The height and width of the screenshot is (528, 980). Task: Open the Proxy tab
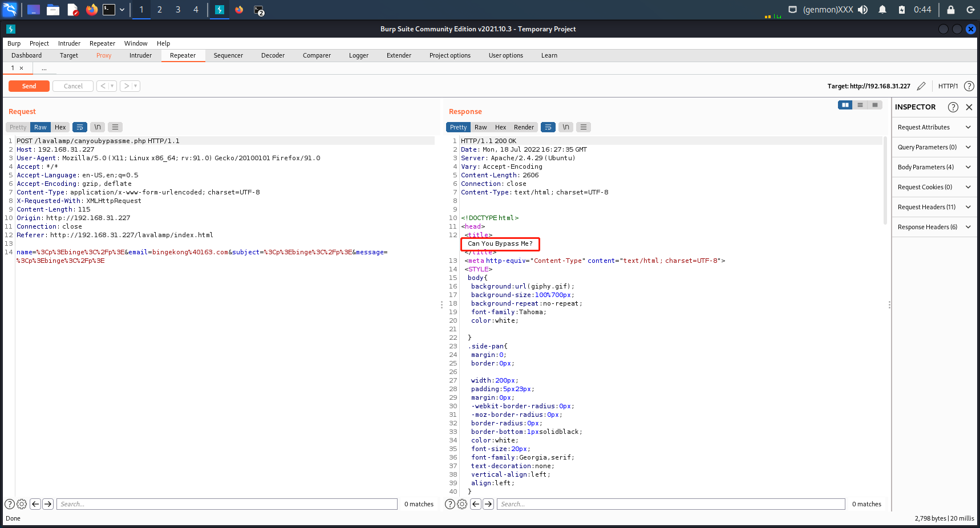point(104,55)
